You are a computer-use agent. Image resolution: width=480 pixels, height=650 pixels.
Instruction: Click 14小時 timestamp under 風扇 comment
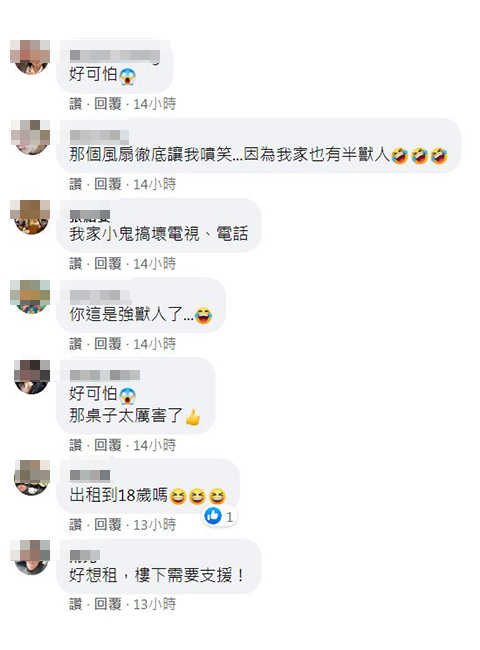click(155, 184)
